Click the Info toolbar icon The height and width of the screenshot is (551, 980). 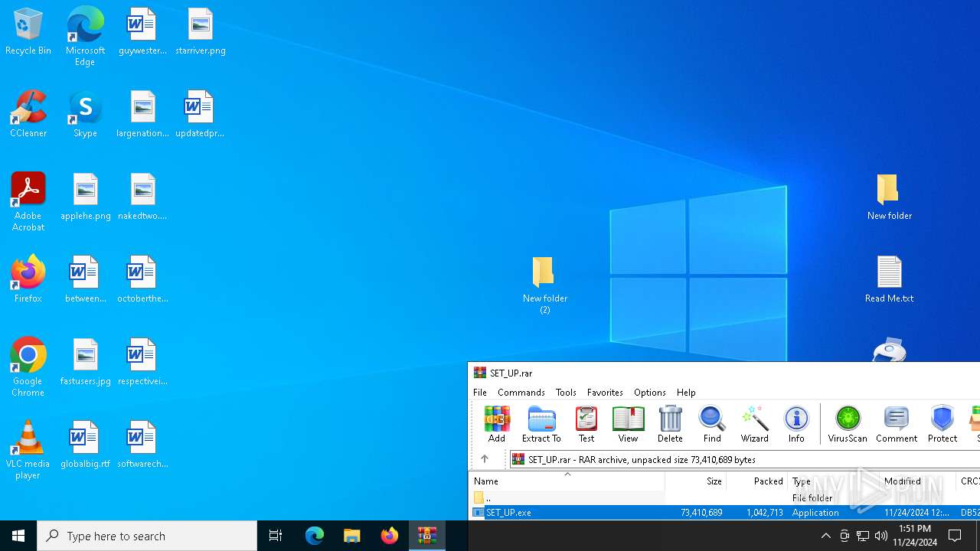(796, 424)
